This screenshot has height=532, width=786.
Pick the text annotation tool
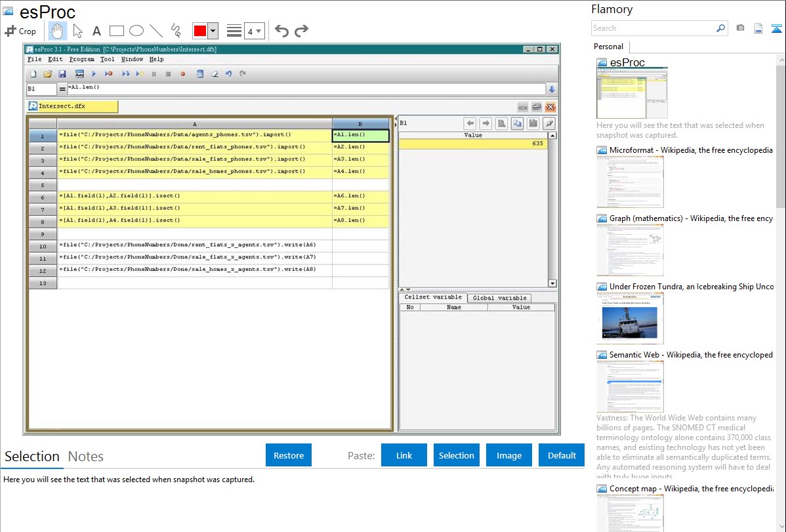tap(96, 31)
